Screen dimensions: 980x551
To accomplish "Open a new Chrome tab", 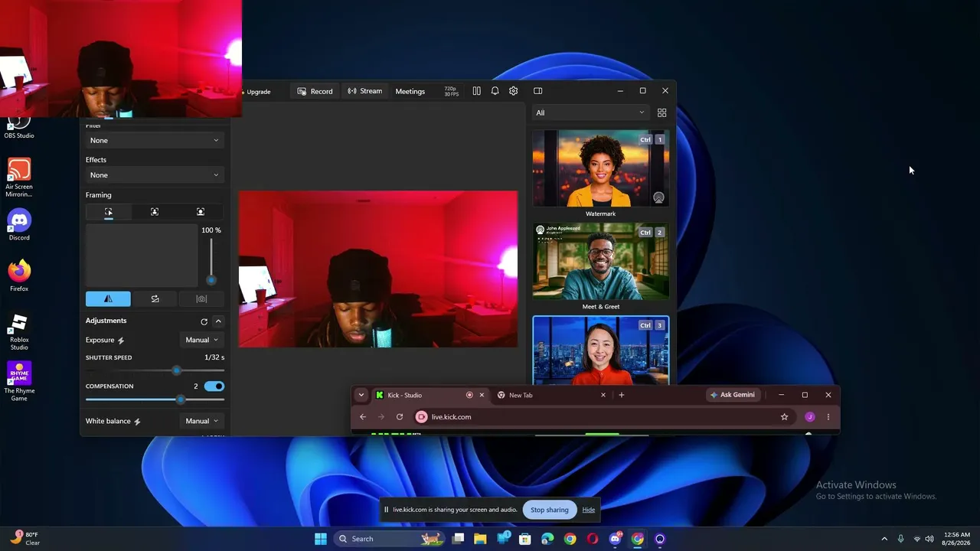I will coord(622,395).
